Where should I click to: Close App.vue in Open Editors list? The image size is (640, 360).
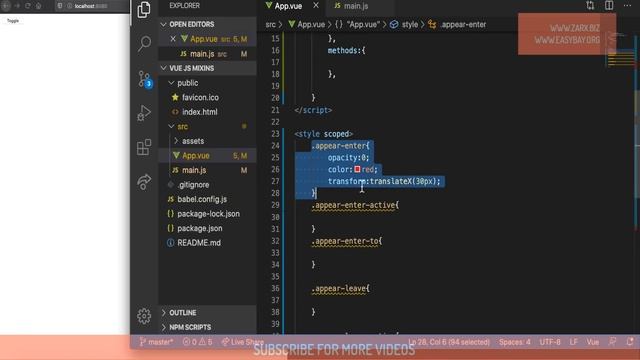pyautogui.click(x=173, y=39)
